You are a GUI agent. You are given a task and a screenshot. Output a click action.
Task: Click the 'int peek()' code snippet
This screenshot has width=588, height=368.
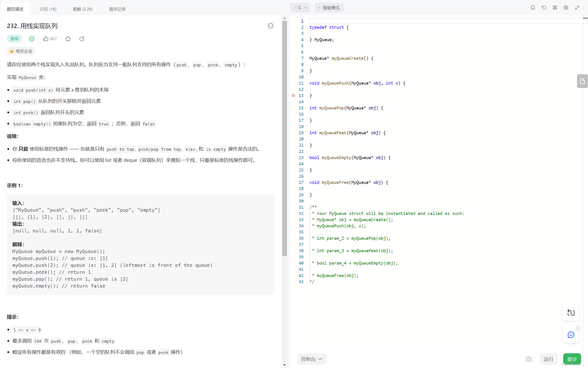26,112
